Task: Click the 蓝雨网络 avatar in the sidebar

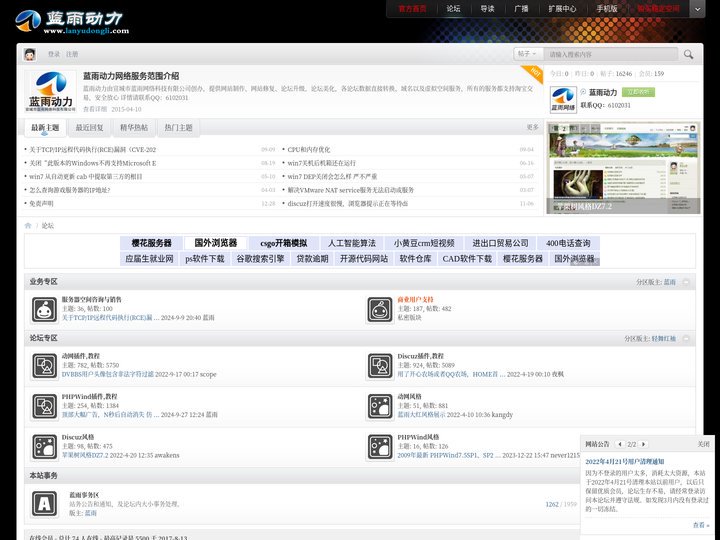Action: 563,100
